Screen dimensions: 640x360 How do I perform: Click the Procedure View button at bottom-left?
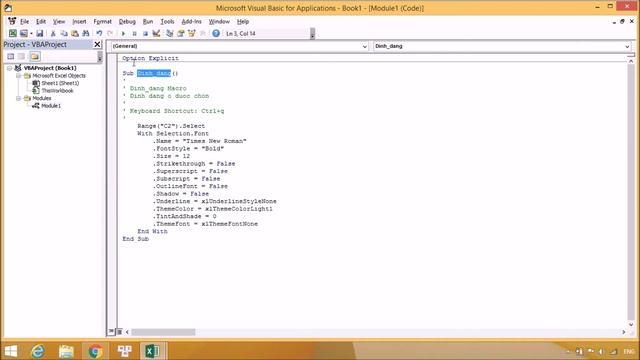pos(111,332)
